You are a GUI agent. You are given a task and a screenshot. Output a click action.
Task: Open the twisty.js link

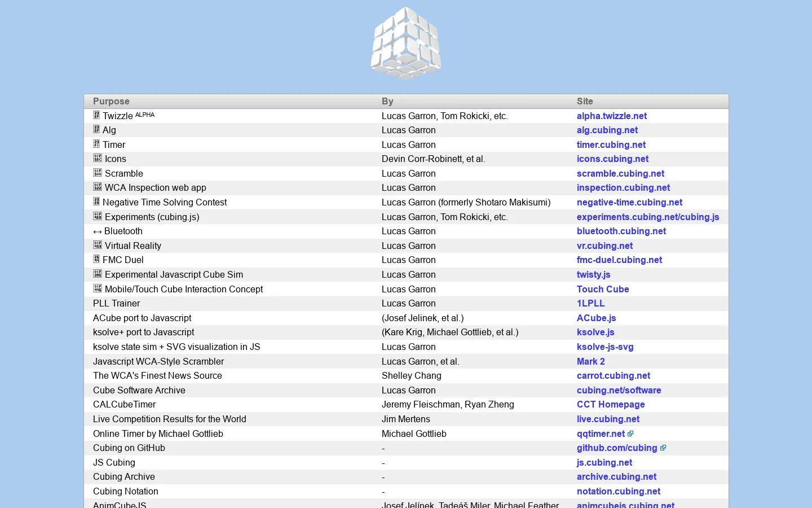pyautogui.click(x=593, y=274)
